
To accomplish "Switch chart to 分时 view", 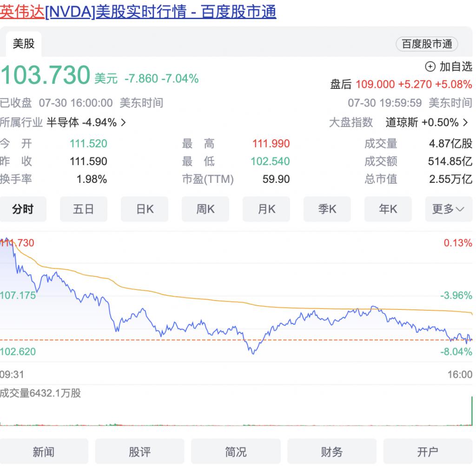I will click(x=23, y=209).
